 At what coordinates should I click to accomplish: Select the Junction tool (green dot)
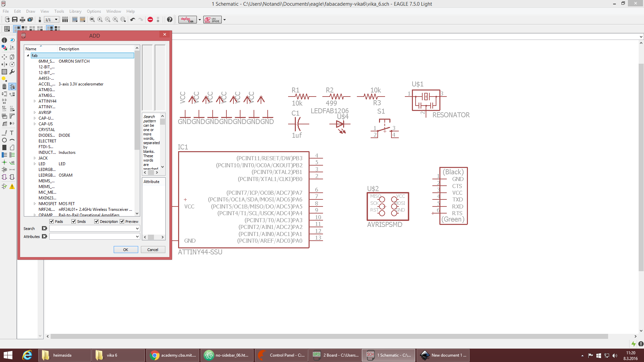[x=4, y=162]
